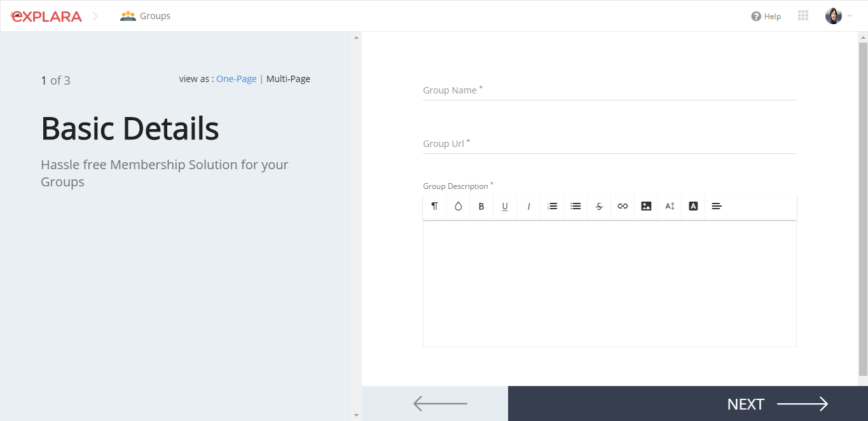Click the Explara logo
Image resolution: width=868 pixels, height=421 pixels.
(46, 16)
